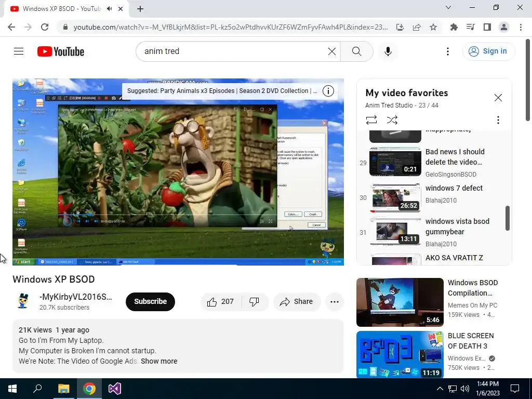The height and width of the screenshot is (399, 532).
Task: Click the Memes On My PC channel name
Action: (x=472, y=305)
